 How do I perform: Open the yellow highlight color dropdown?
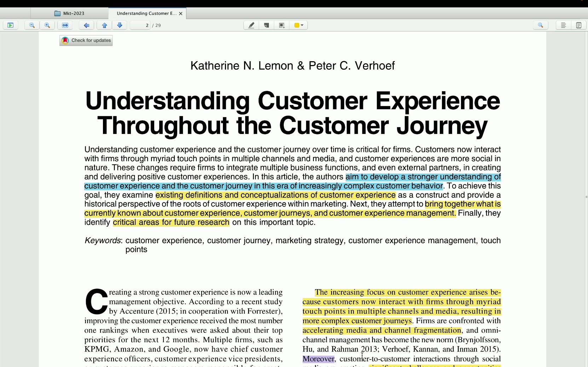299,25
